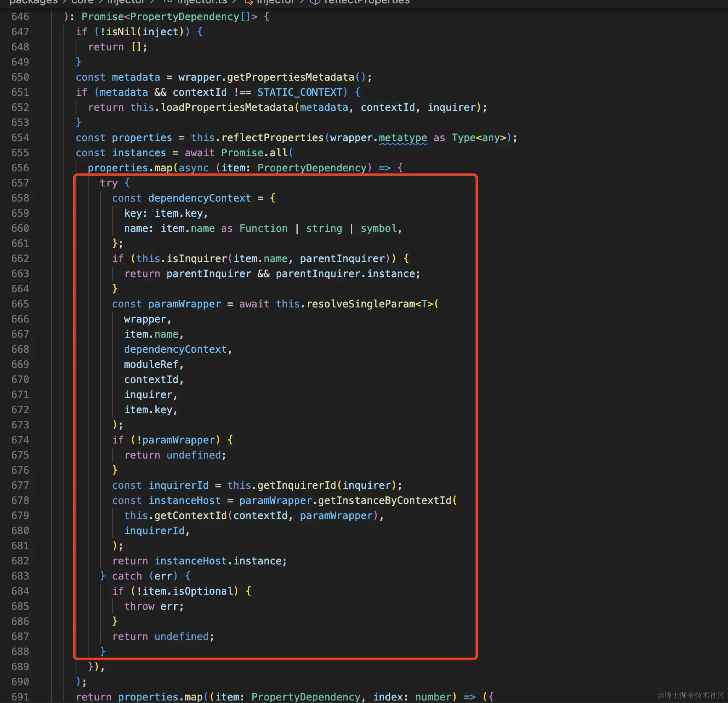This screenshot has width=728, height=703.
Task: Click the 'STATIC_CONTEXT' constant
Action: (x=300, y=92)
